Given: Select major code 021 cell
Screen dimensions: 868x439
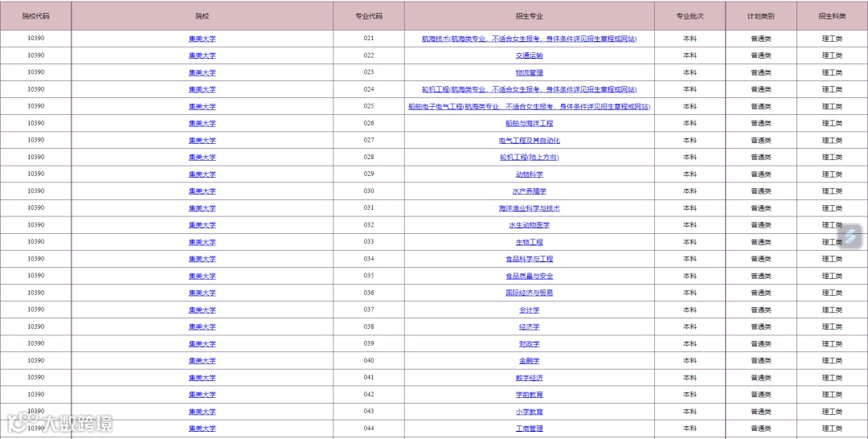Looking at the screenshot, I should pos(369,39).
